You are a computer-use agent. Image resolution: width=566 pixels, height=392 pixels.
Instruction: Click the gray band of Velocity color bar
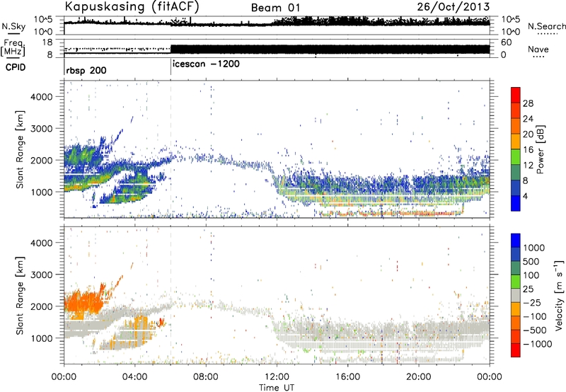click(516, 296)
